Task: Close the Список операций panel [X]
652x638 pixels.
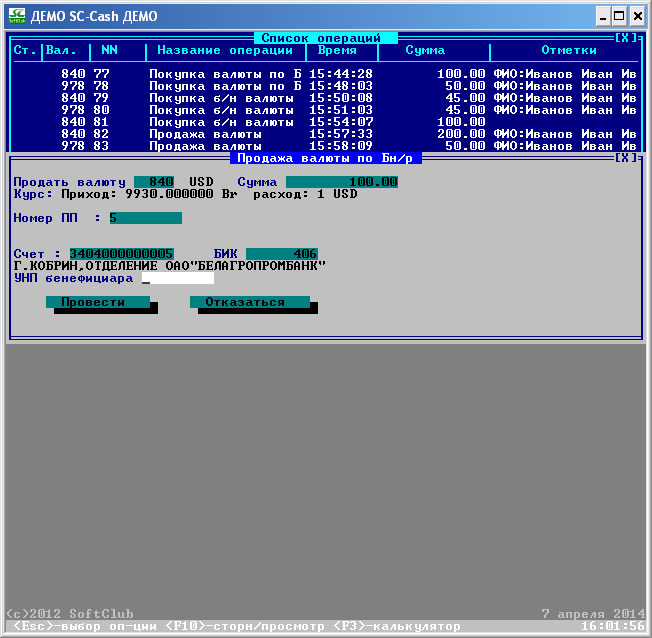Action: (626, 38)
